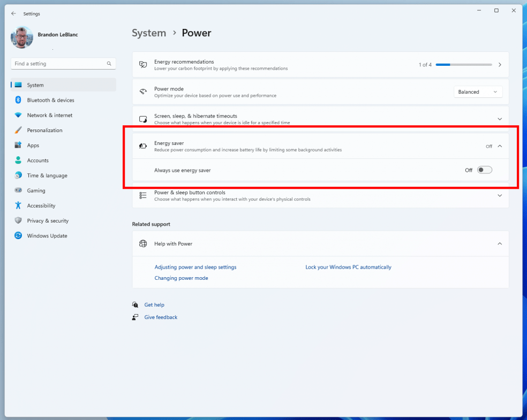Click the Screen, sleep & hibernate timeouts icon

tap(143, 119)
